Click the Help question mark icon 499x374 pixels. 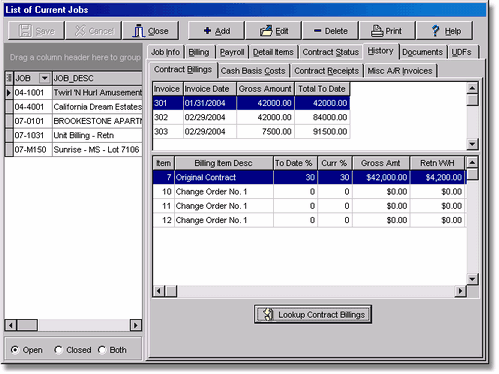coord(435,31)
